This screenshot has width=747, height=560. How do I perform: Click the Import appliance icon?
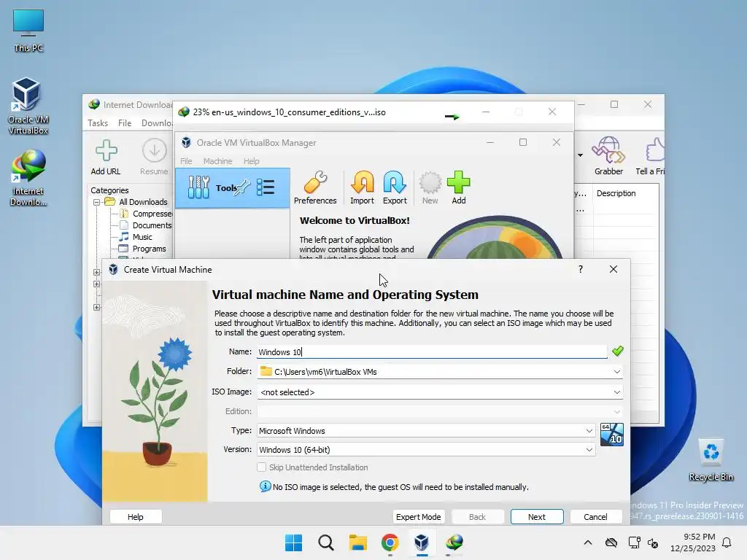(362, 187)
